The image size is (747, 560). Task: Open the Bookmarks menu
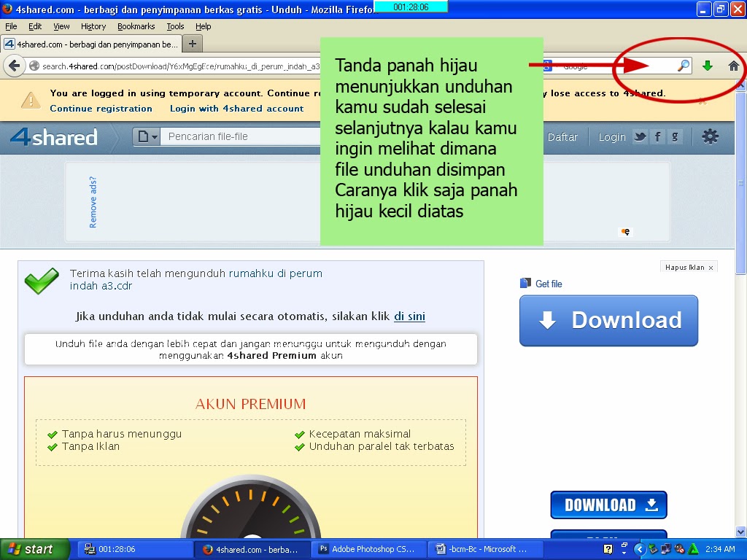(x=136, y=26)
